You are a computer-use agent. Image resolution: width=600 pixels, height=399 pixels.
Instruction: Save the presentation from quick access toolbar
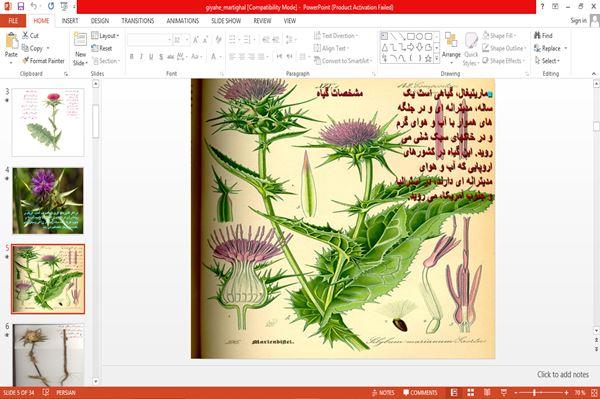[21, 6]
